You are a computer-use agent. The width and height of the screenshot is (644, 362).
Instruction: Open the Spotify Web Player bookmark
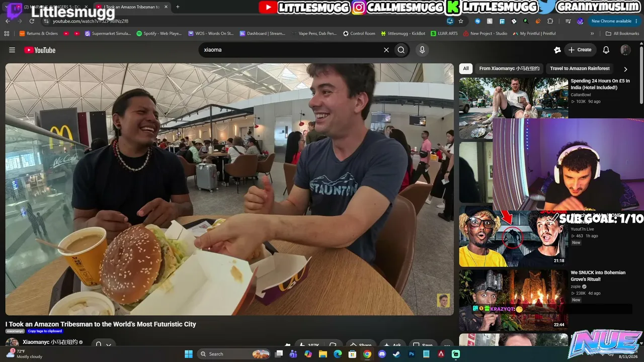[159, 34]
